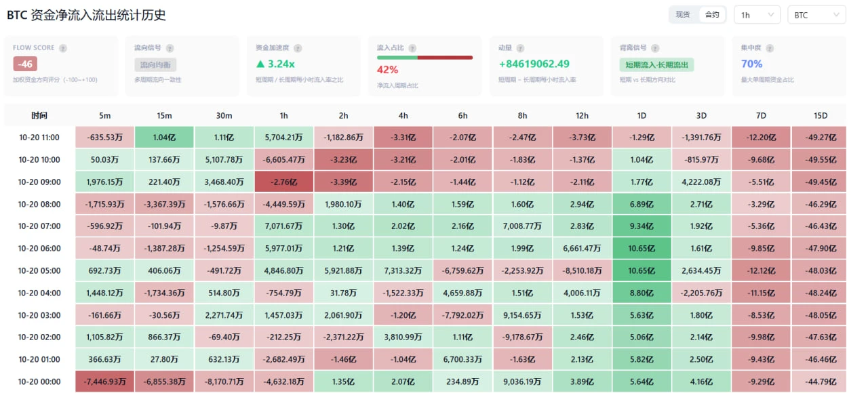
Task: Open the 流向信号 help tooltip icon
Action: [170, 48]
